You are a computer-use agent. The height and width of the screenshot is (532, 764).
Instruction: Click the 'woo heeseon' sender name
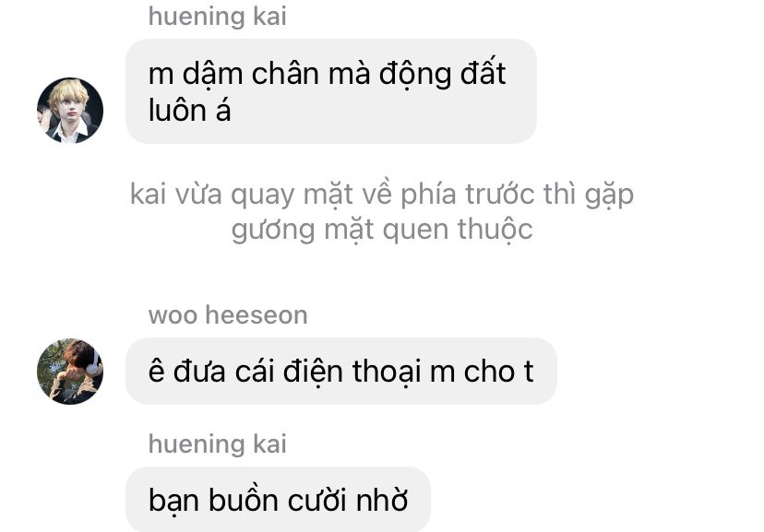coord(228,315)
